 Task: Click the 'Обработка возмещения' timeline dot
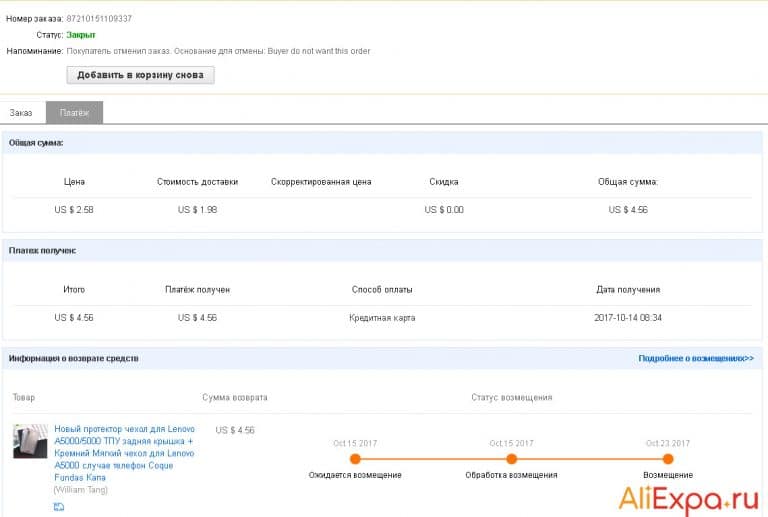point(511,459)
